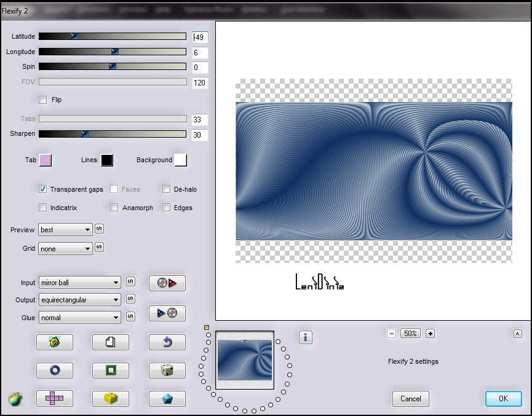Click the copy pages icon button

point(110,342)
